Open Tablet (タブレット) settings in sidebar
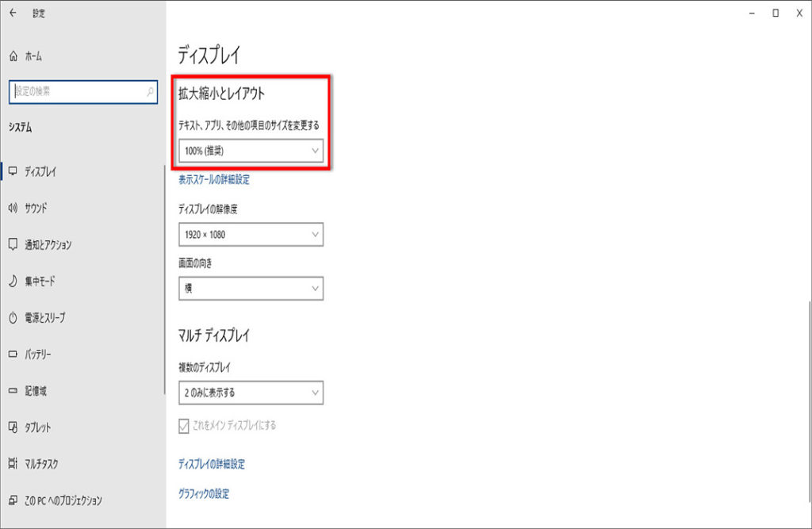This screenshot has height=529, width=812. (37, 427)
